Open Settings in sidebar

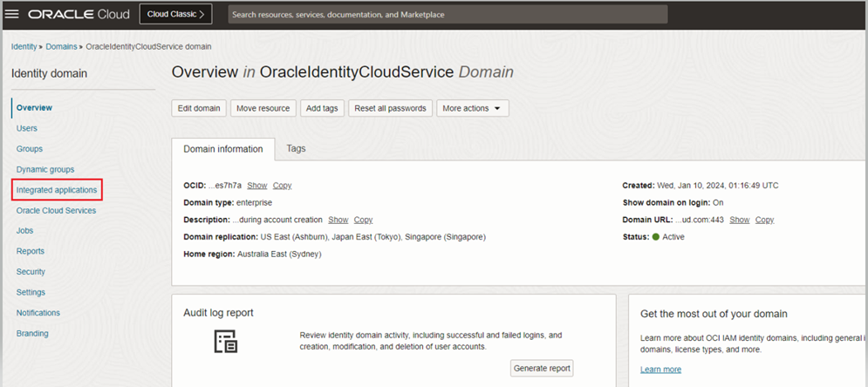click(x=31, y=292)
